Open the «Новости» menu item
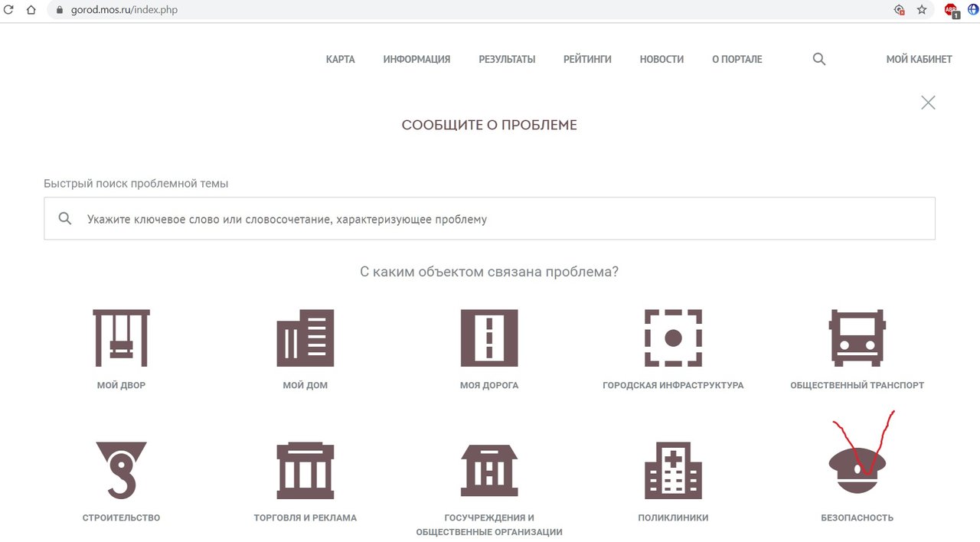Viewport: 980px width, 542px height. pyautogui.click(x=661, y=59)
